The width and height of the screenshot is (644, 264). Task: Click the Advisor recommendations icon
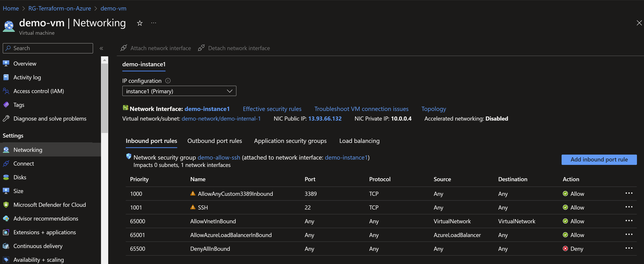(6, 218)
